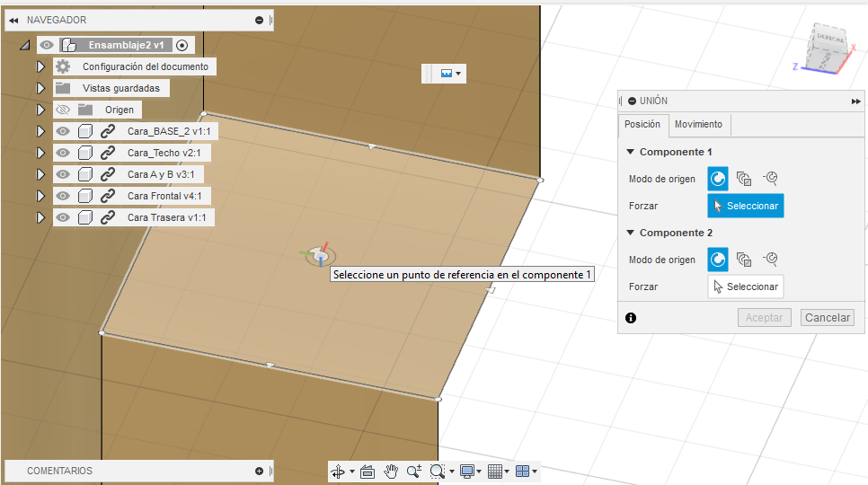Click the Viewports layout icon

[522, 472]
